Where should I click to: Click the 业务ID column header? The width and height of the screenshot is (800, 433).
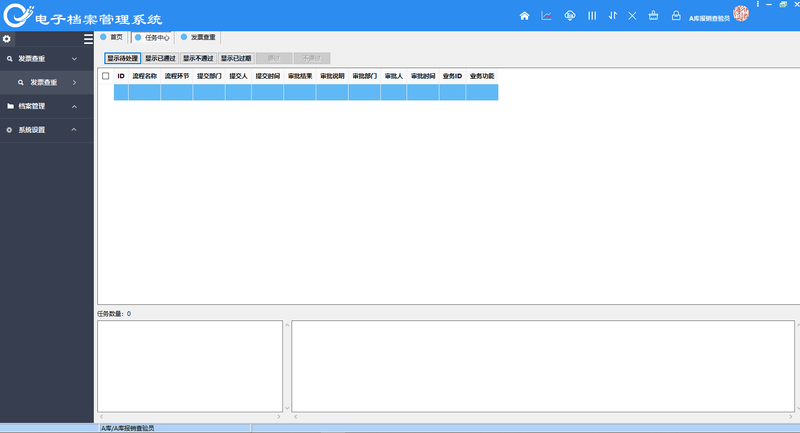452,76
